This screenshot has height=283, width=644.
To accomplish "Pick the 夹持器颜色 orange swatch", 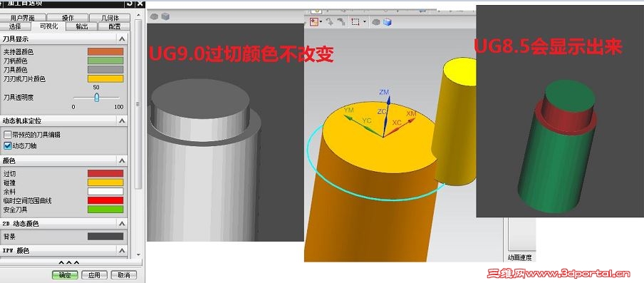I will (x=105, y=52).
